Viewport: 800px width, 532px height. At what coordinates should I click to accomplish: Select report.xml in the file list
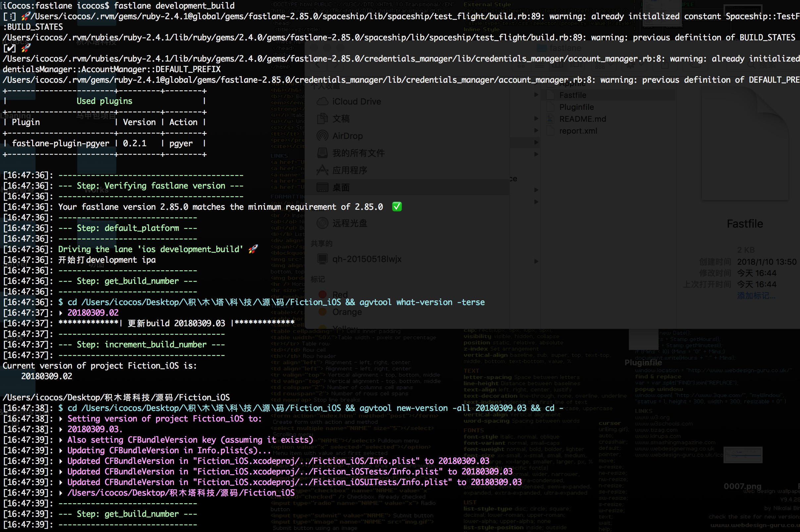click(x=577, y=131)
